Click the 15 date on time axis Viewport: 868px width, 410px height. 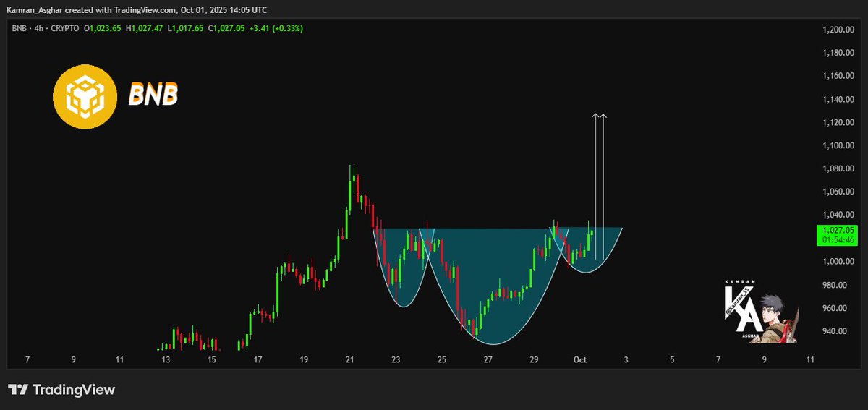[212, 359]
